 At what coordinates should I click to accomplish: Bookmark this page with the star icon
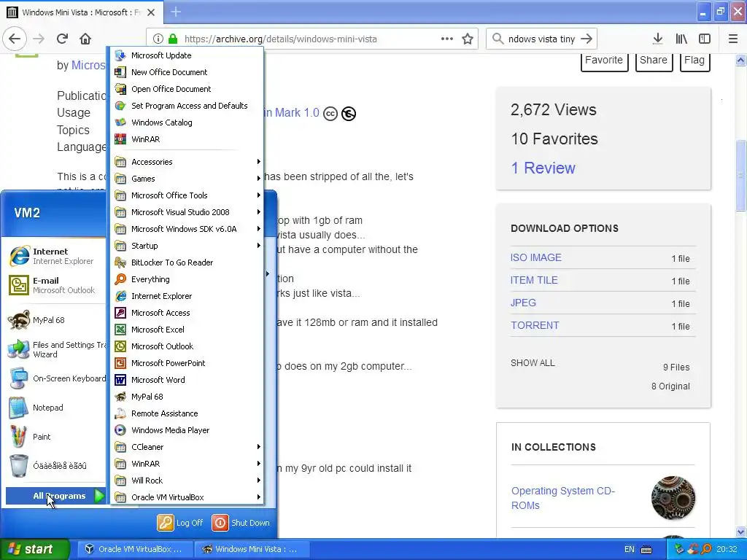click(468, 39)
